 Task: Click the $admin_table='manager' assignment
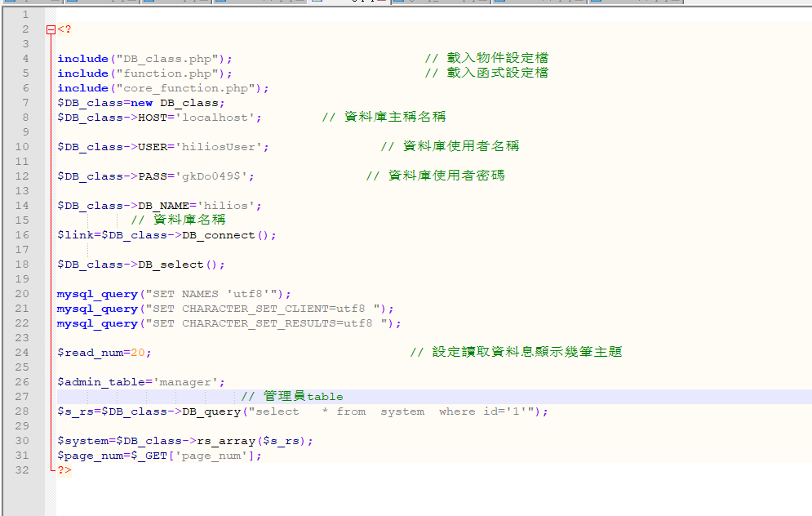(141, 382)
